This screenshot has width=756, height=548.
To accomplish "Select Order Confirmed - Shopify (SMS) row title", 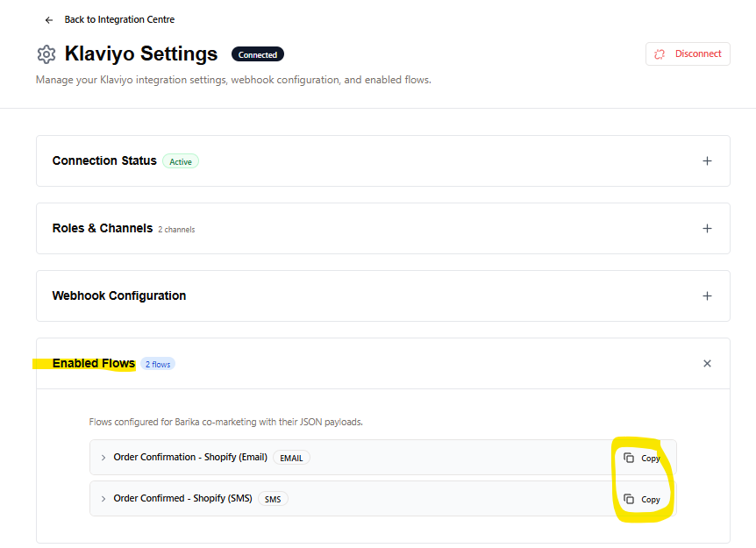I will pos(182,498).
